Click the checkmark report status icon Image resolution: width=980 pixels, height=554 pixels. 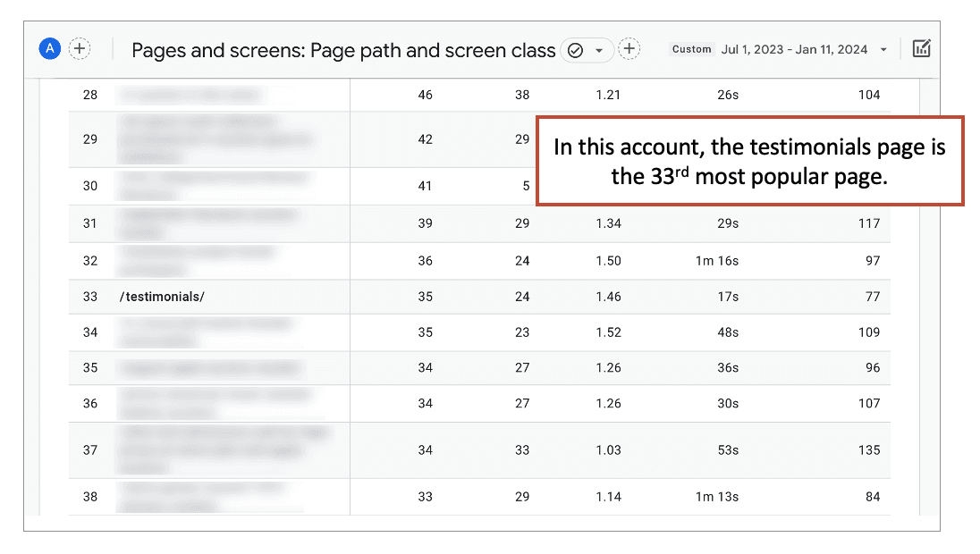pyautogui.click(x=576, y=50)
